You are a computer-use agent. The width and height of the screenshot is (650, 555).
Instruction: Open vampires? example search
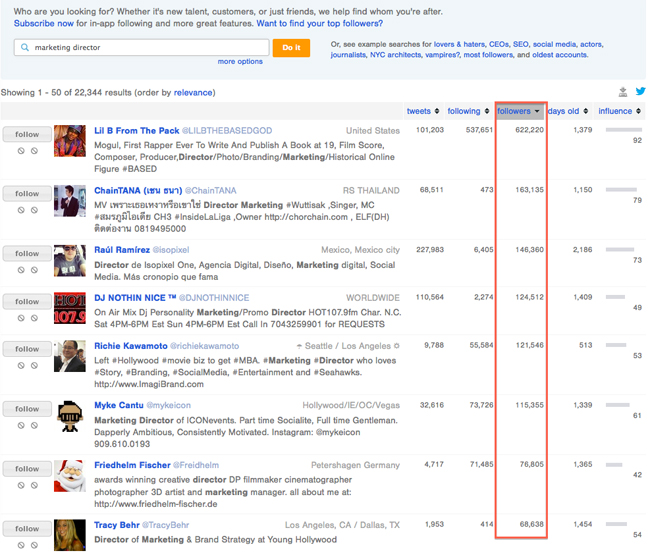click(x=442, y=55)
